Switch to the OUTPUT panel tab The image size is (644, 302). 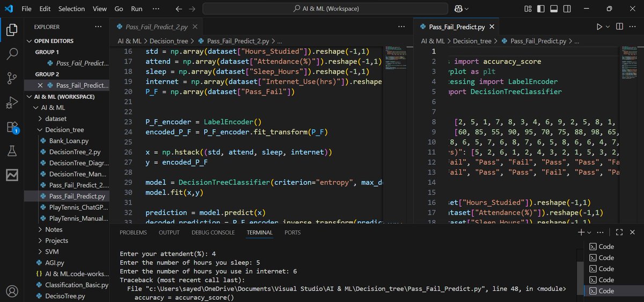click(169, 233)
